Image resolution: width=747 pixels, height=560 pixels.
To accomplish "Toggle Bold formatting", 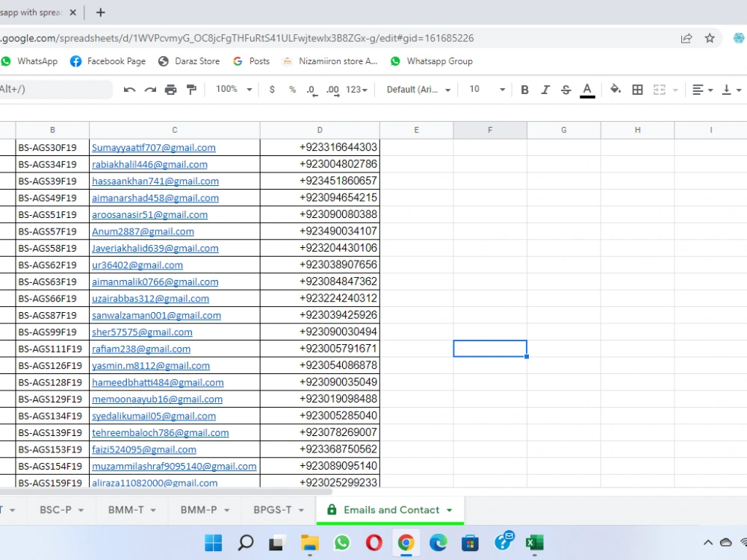I will click(524, 90).
